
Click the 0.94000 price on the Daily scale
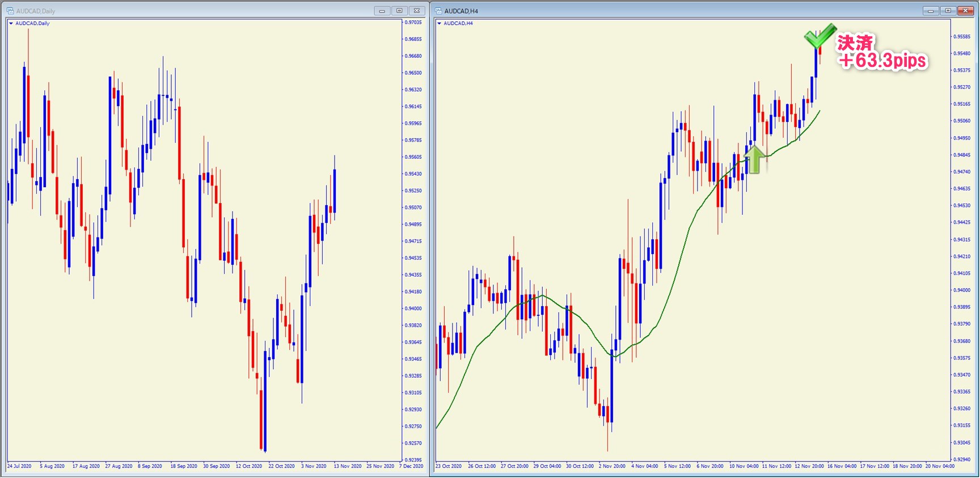point(413,308)
